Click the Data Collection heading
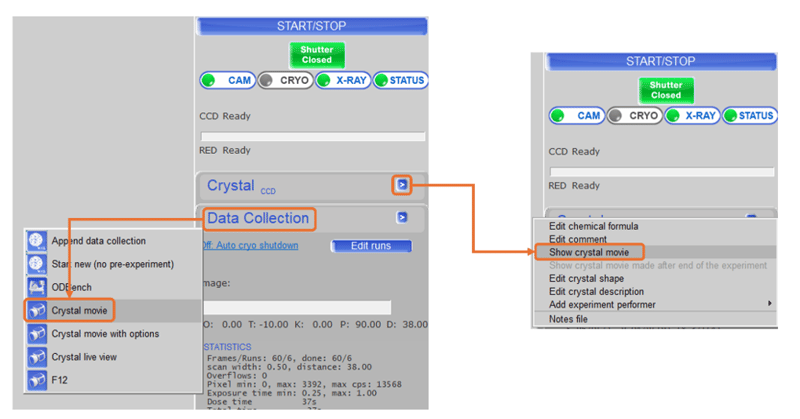The image size is (800, 419). (x=258, y=218)
